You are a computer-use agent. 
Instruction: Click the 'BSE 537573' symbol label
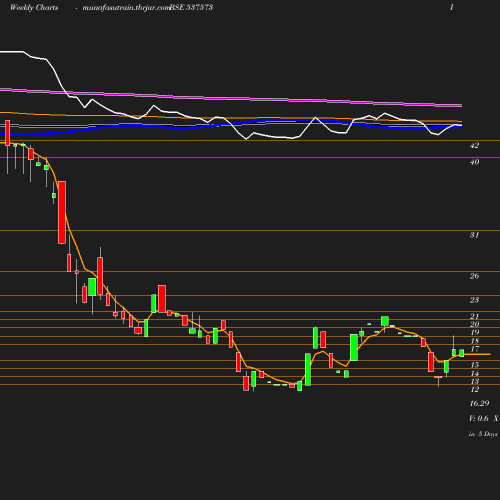tap(191, 8)
